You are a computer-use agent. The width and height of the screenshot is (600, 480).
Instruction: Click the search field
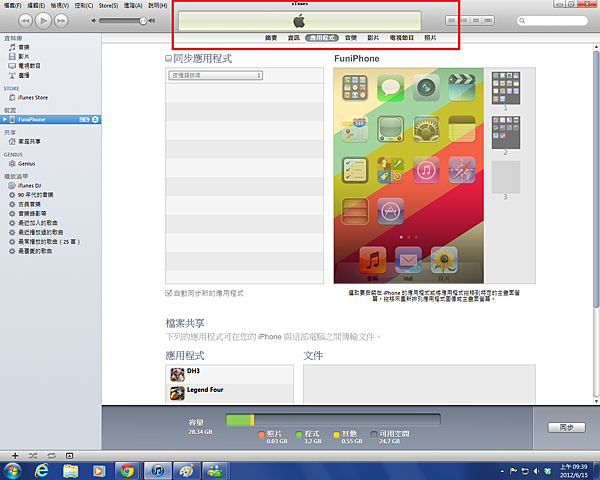pyautogui.click(x=552, y=21)
